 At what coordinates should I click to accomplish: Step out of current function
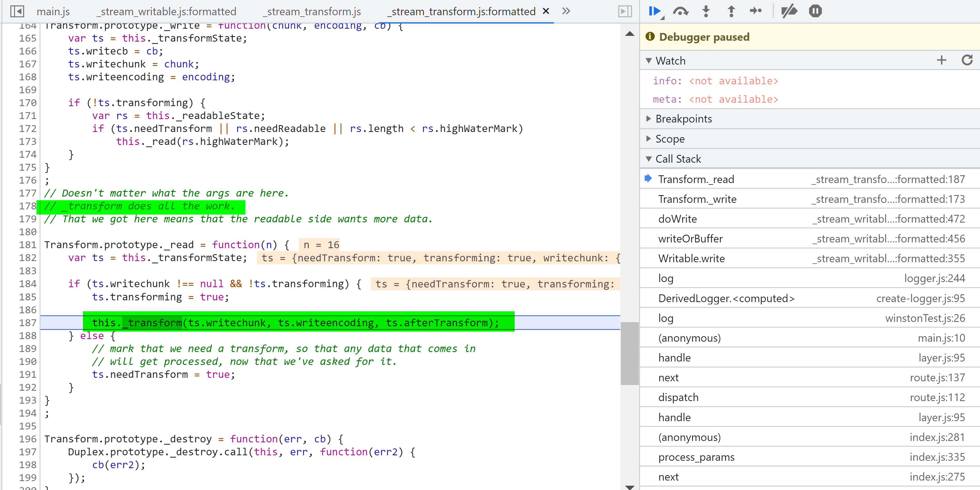731,11
